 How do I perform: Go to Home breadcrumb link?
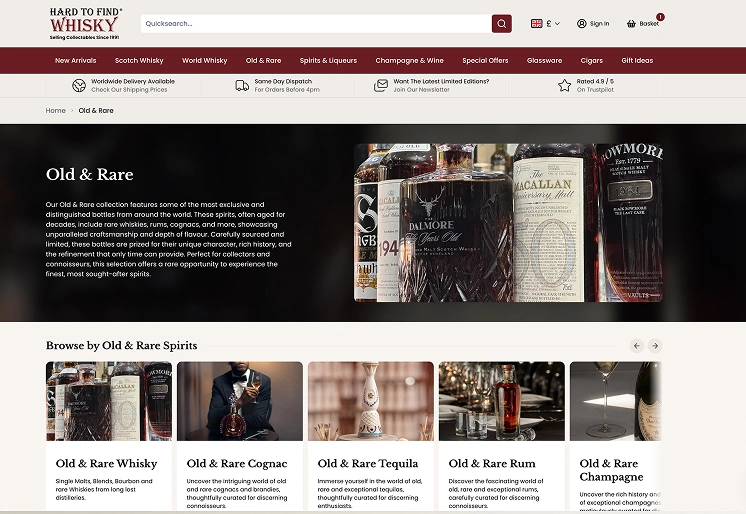pyautogui.click(x=55, y=110)
